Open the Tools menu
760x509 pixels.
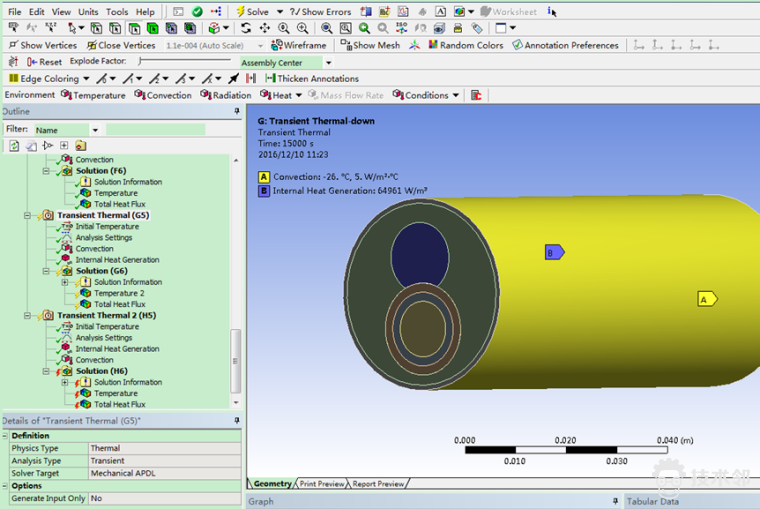pyautogui.click(x=117, y=12)
